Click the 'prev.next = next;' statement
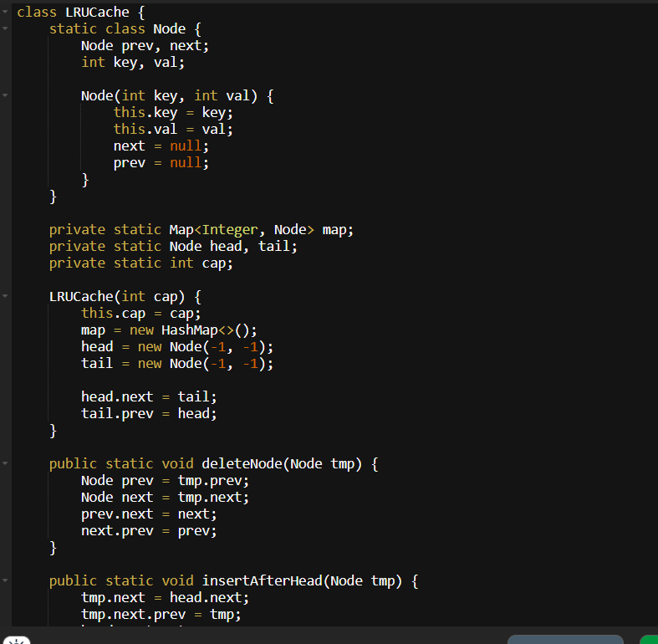658x644 pixels. tap(149, 514)
